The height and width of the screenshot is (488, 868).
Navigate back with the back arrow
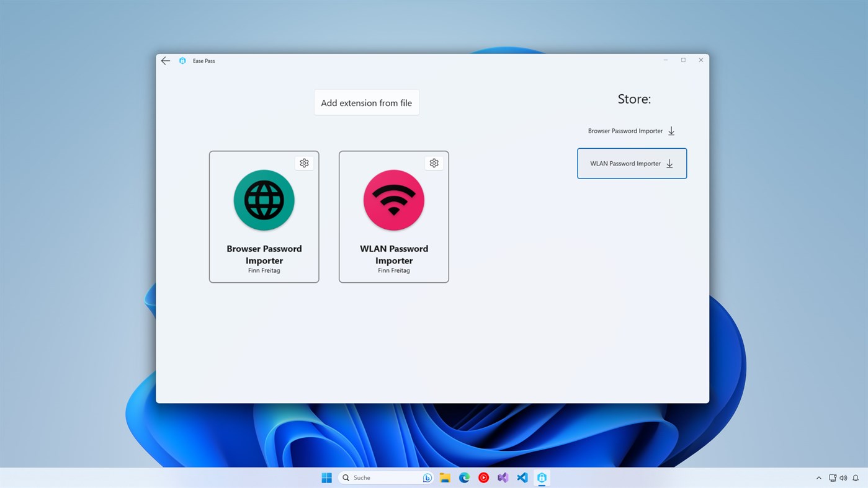(x=165, y=60)
